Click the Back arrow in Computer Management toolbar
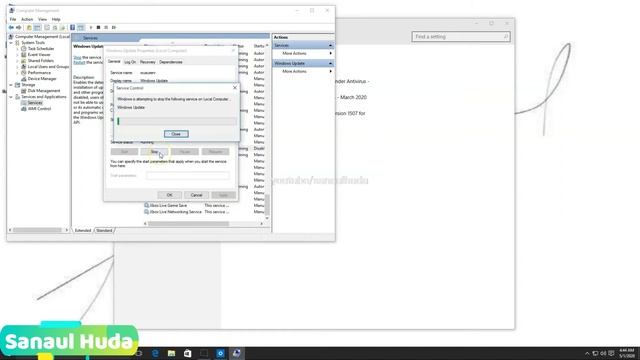The image size is (640, 360). (11, 27)
